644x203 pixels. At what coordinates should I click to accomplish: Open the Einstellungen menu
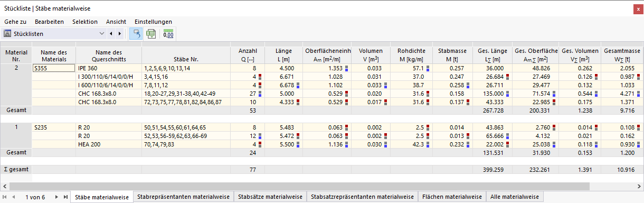tap(153, 22)
